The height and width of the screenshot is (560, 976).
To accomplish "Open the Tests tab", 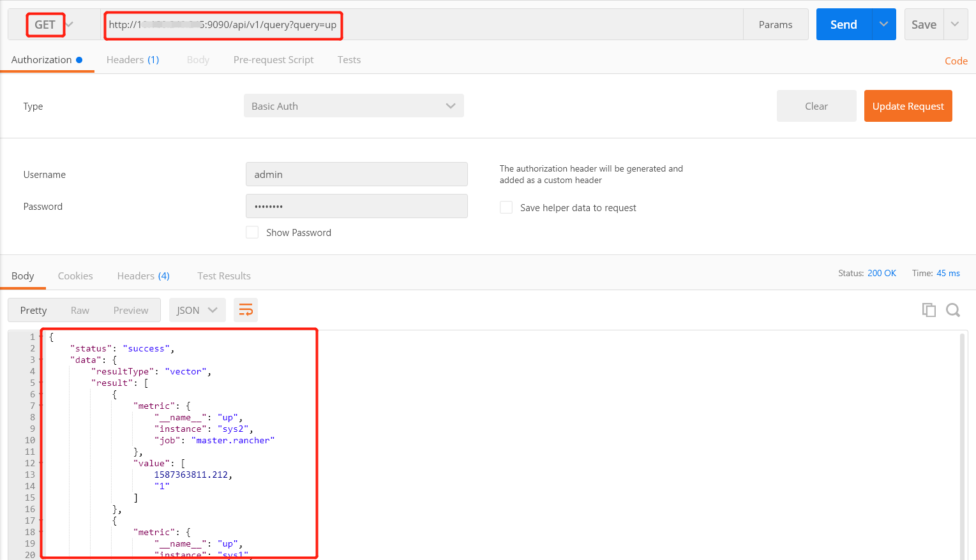I will tap(349, 59).
